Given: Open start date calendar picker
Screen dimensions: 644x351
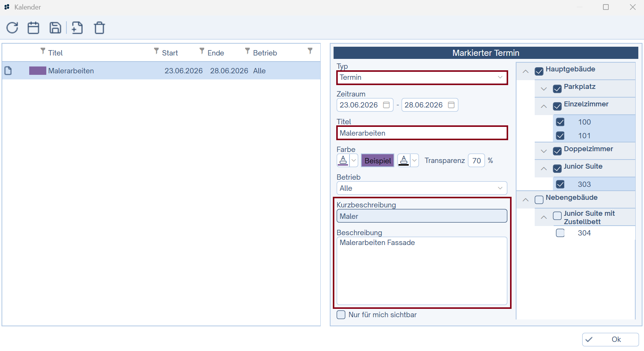Looking at the screenshot, I should point(386,105).
